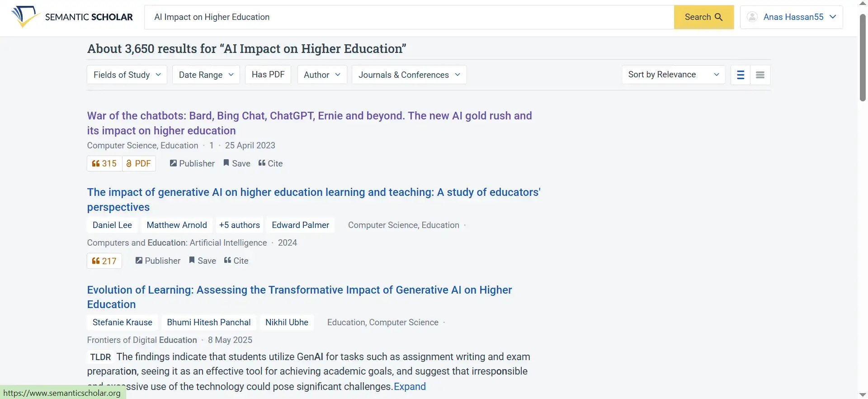Click the Semantic Scholar logo
This screenshot has width=868, height=399.
[x=72, y=17]
